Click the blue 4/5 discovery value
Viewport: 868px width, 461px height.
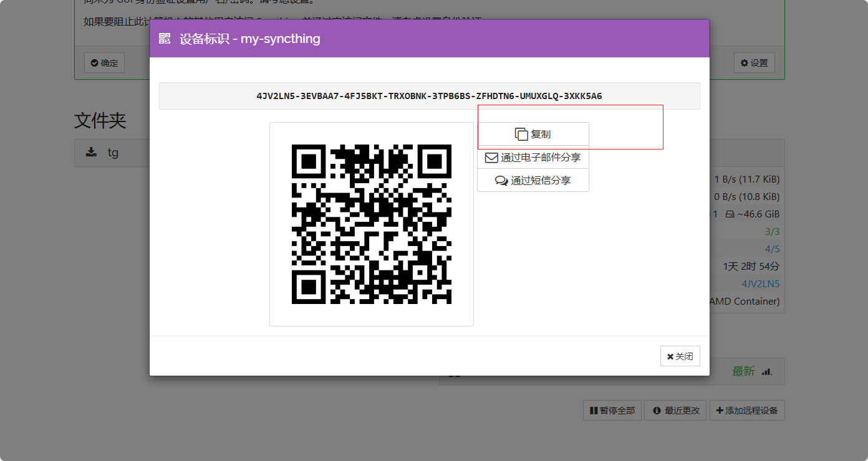pos(772,249)
